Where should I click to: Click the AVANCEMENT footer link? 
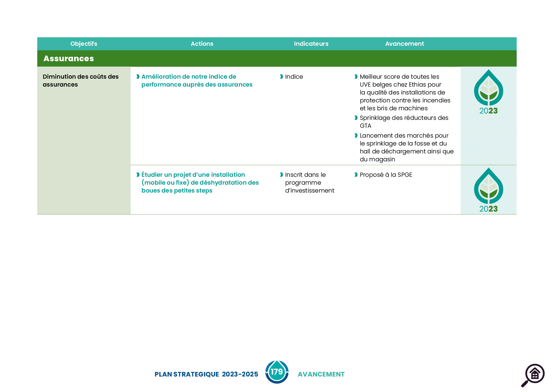tap(321, 374)
